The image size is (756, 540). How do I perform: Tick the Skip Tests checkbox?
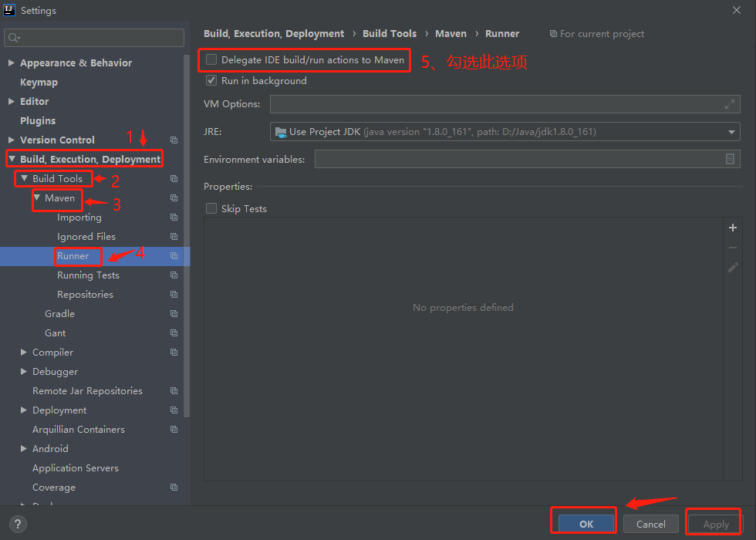click(x=211, y=208)
